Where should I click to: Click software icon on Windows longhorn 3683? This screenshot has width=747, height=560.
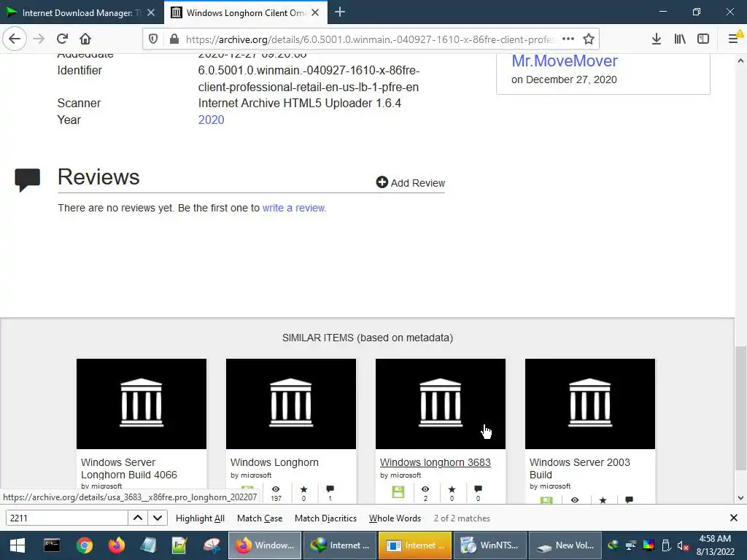398,492
